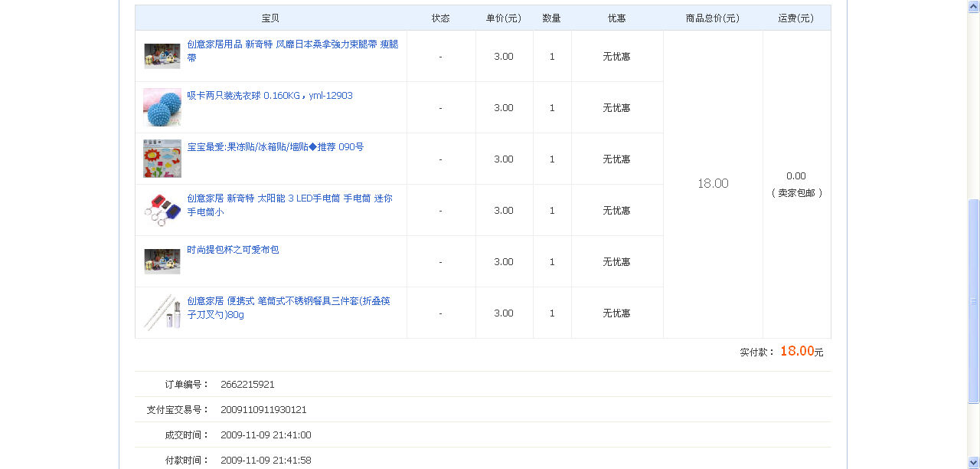Click the 付款时间 value 2009-11-09 21:41:58
The image size is (980, 469).
[x=266, y=461]
